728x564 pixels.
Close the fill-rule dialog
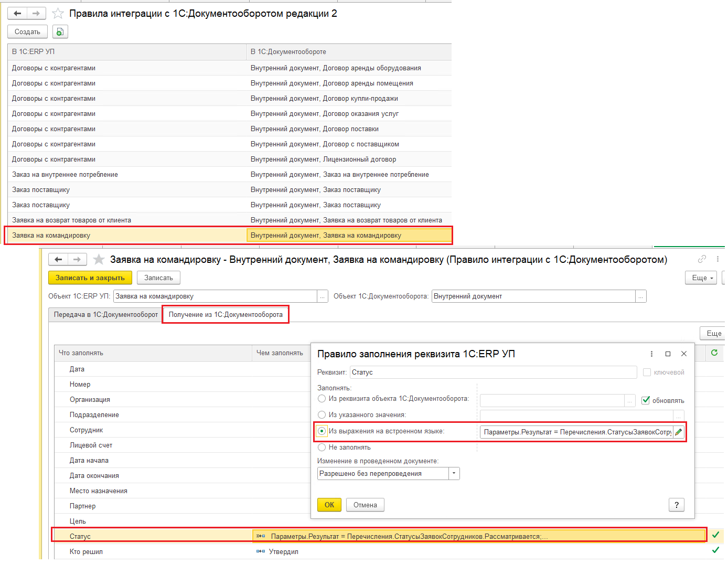tap(683, 354)
